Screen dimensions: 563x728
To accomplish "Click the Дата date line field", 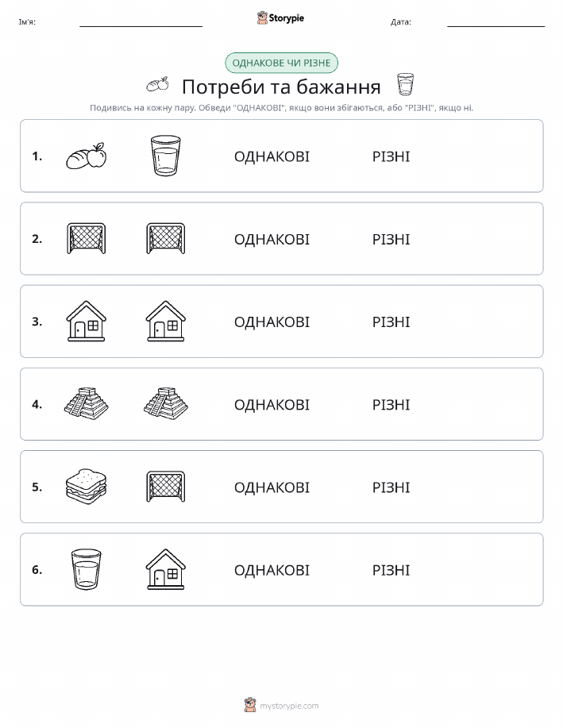I will (x=496, y=21).
